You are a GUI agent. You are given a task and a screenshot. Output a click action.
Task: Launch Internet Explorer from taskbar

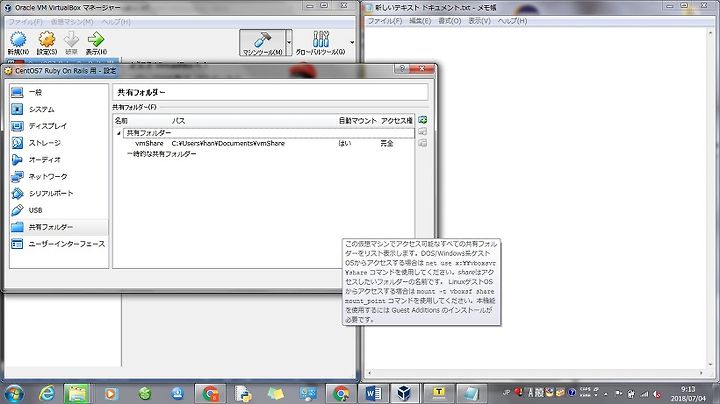click(x=46, y=393)
